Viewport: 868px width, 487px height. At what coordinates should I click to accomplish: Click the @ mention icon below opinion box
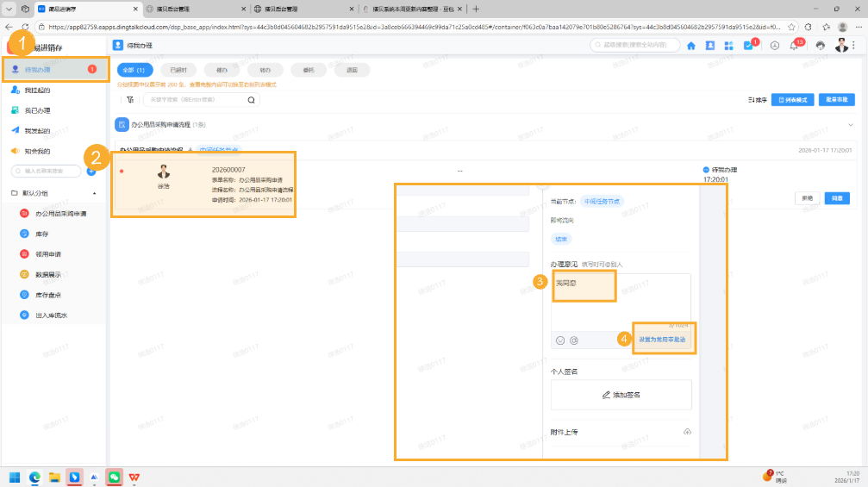(x=574, y=340)
